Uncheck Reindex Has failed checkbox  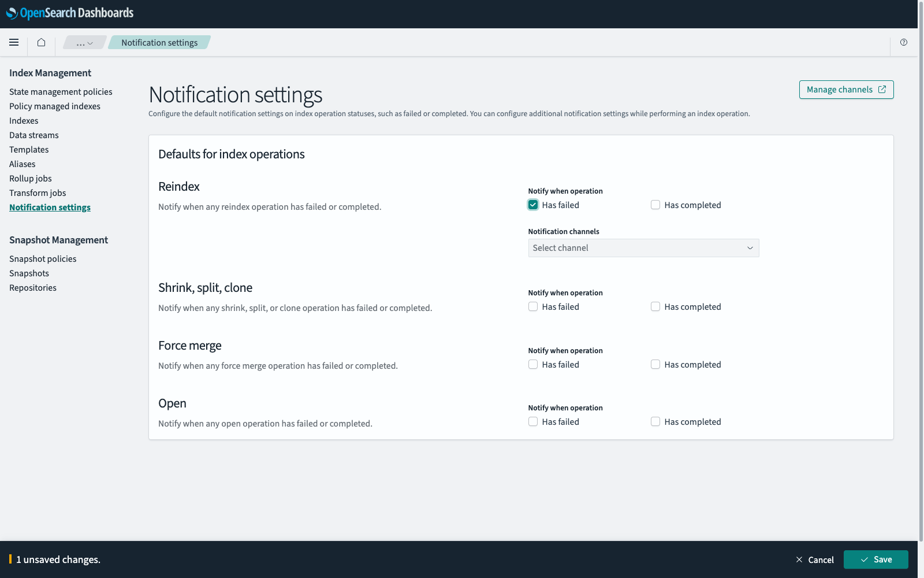coord(533,205)
